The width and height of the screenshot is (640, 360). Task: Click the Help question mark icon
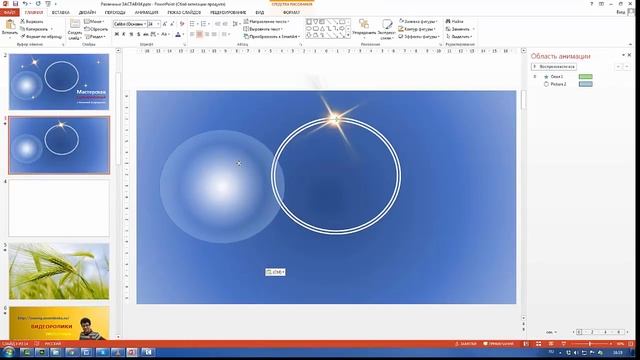click(x=591, y=4)
